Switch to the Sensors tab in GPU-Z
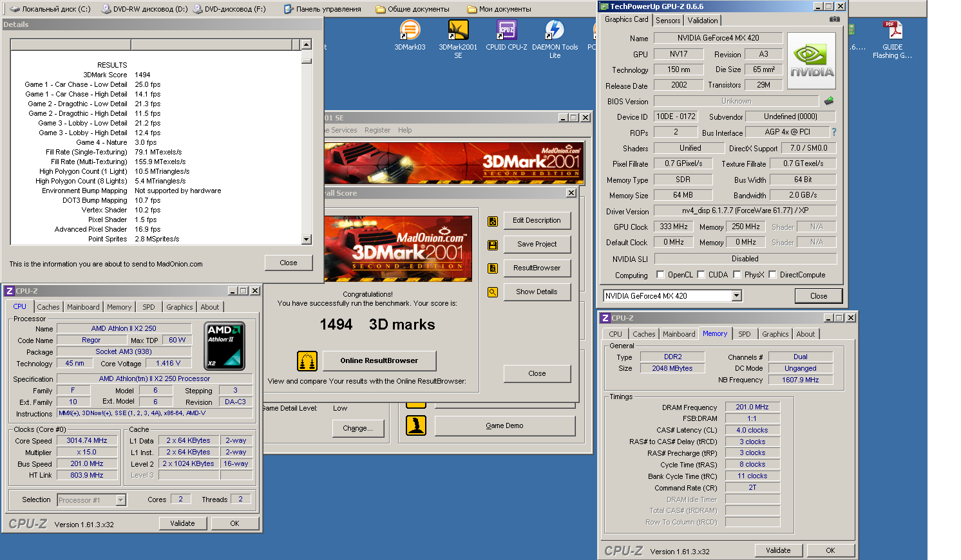This screenshot has width=961, height=560. click(x=668, y=21)
